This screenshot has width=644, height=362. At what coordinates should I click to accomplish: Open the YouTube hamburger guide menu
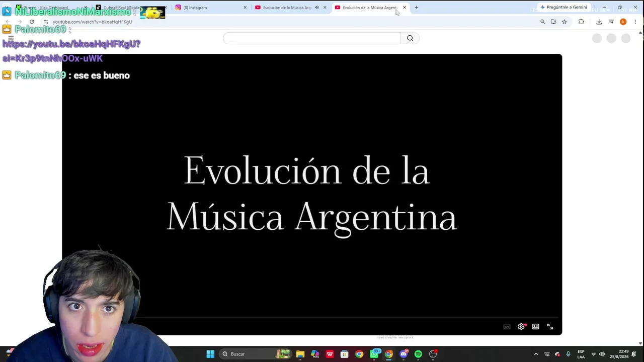tap(11, 38)
